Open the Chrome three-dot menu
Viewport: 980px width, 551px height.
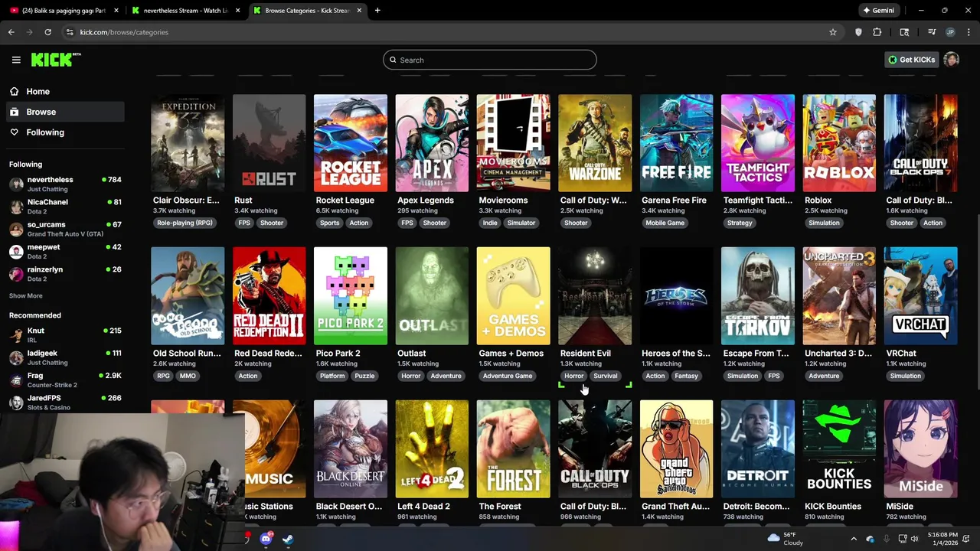tap(969, 32)
